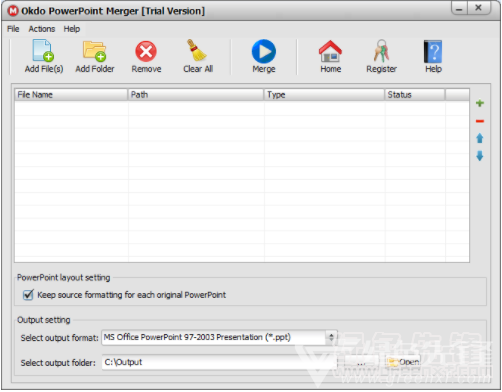Click the Type column header
This screenshot has height=392, width=502.
coord(324,95)
